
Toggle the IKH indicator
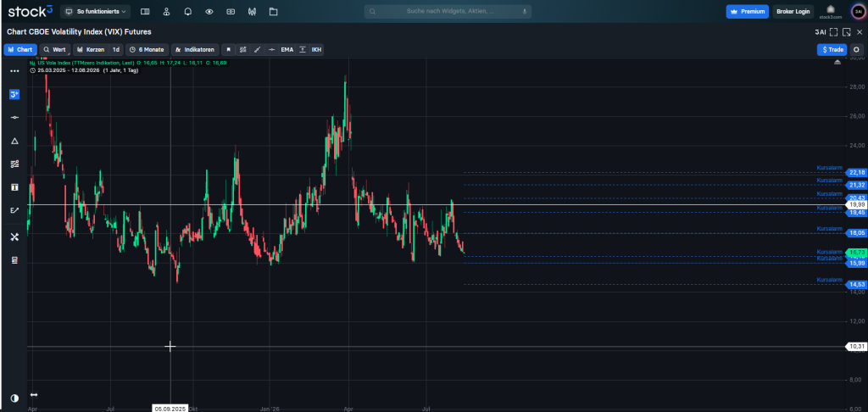[316, 49]
